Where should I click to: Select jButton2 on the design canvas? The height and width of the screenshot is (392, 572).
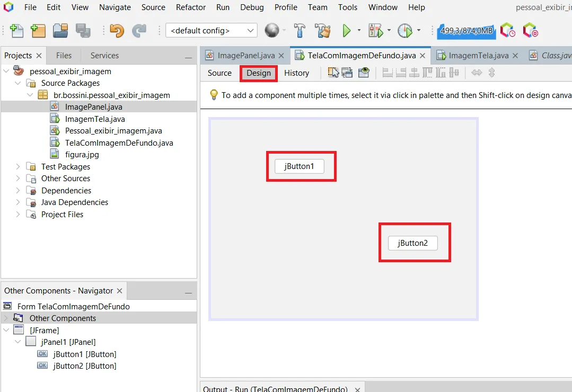coord(412,243)
